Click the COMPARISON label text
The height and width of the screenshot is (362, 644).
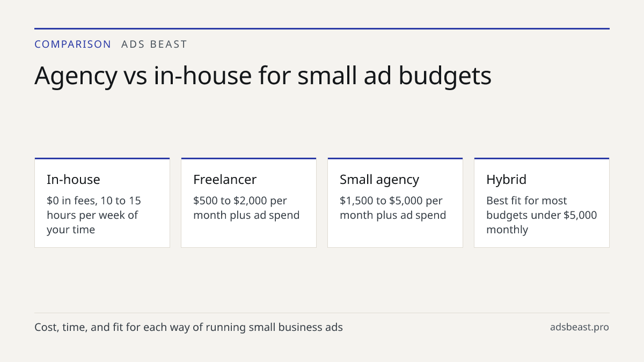pos(73,45)
